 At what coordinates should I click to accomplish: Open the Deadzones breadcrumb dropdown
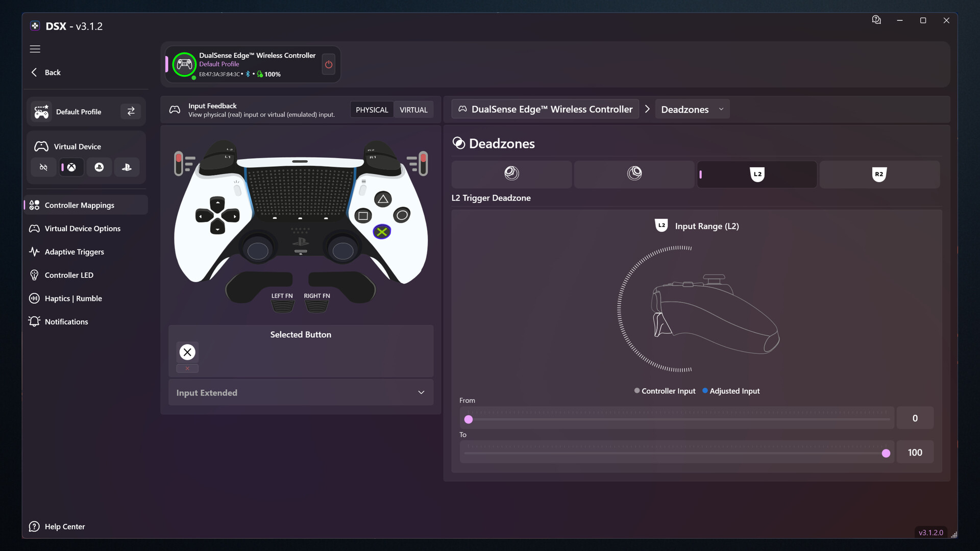point(721,109)
